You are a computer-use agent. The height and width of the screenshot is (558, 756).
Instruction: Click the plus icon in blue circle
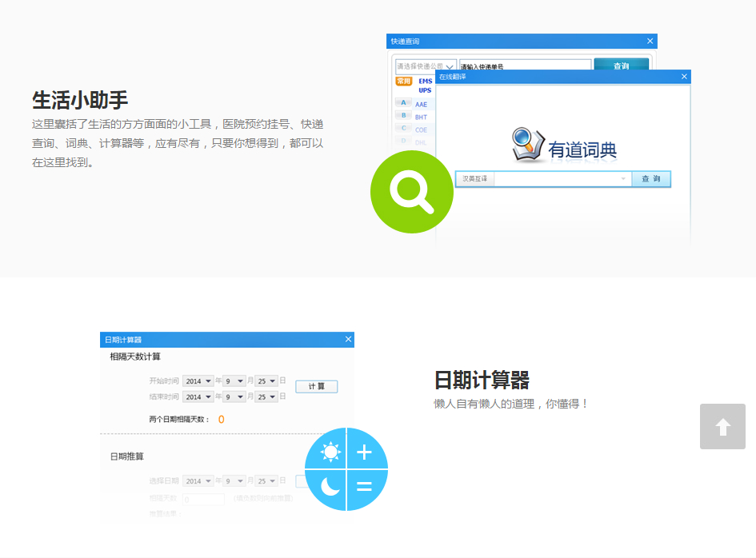(364, 452)
